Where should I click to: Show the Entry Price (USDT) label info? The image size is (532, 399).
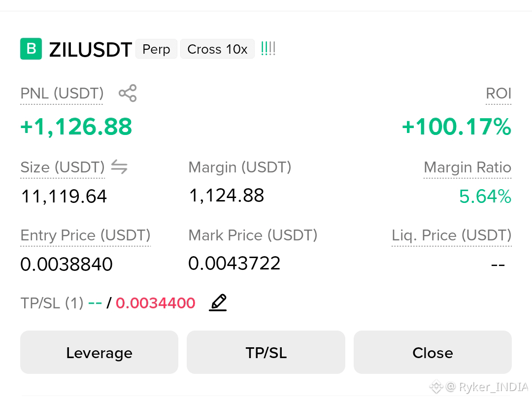(x=85, y=235)
